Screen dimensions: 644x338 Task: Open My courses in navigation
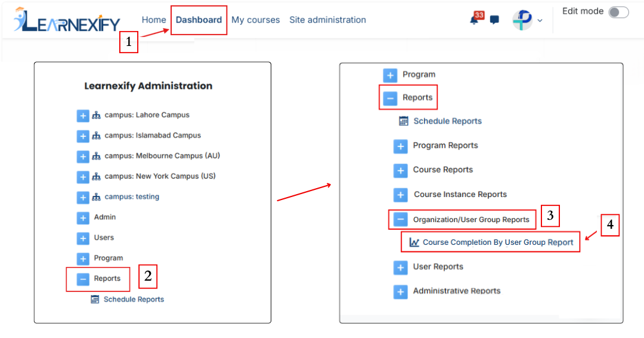255,20
